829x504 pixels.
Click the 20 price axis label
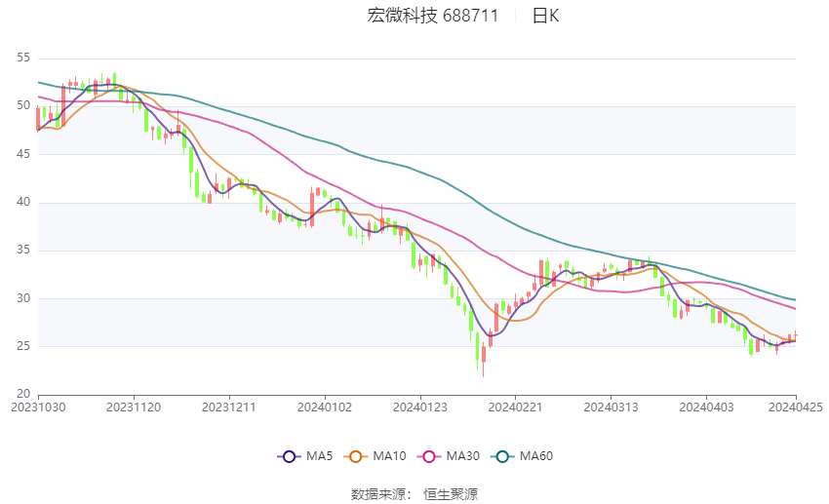[x=23, y=394]
